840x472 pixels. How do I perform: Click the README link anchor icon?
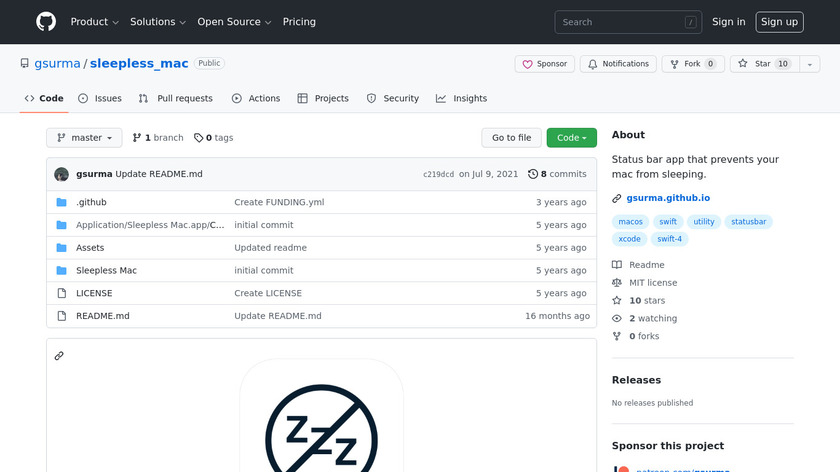coord(59,355)
